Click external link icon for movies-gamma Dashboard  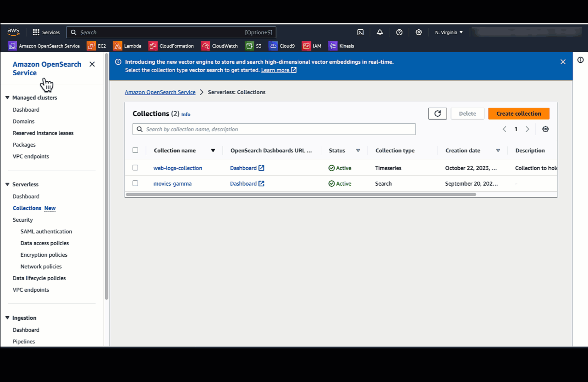click(261, 184)
